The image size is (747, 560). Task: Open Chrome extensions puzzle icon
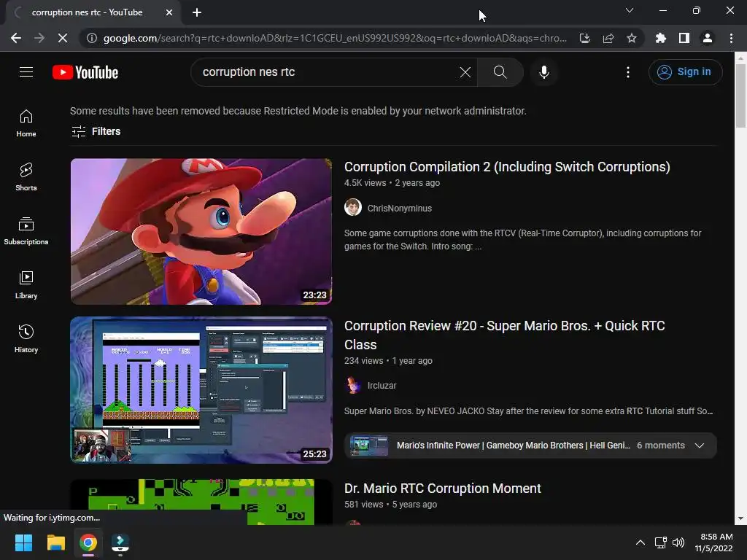pyautogui.click(x=660, y=38)
